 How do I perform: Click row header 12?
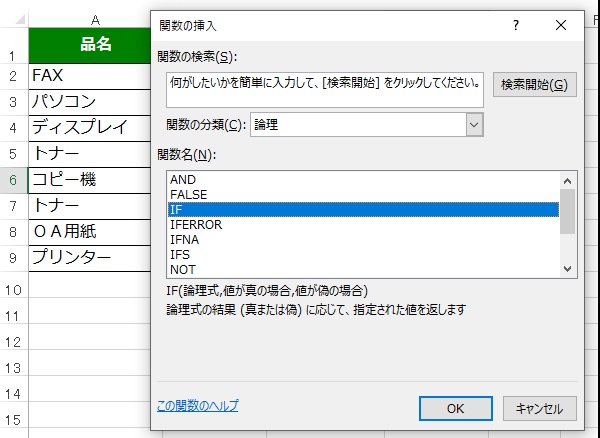(x=14, y=337)
